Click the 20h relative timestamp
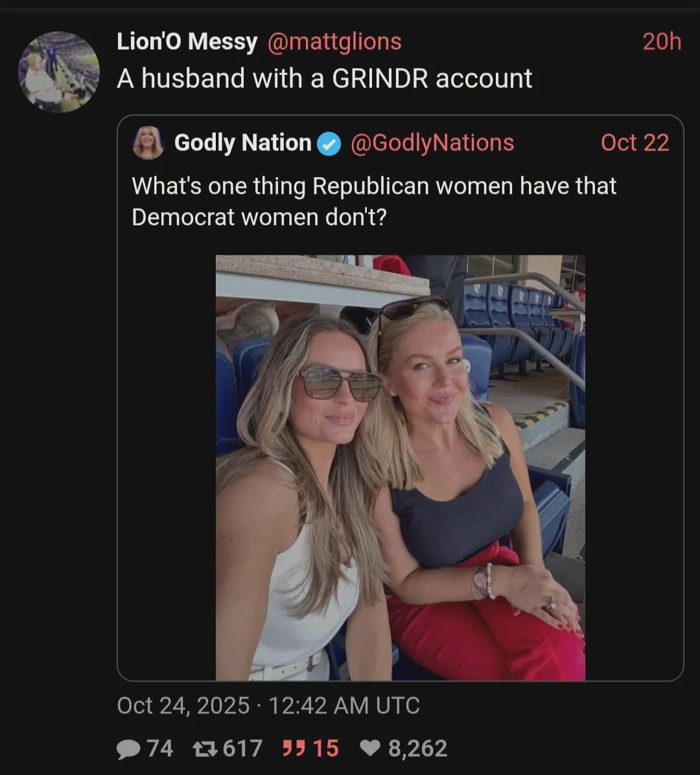Viewport: 700px width, 775px height. (661, 42)
